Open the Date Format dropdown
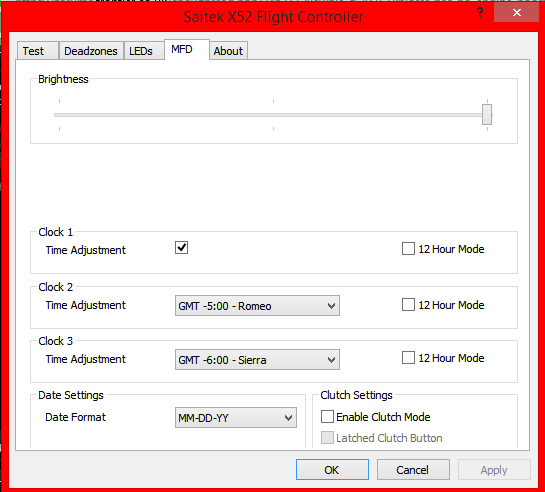Viewport: 545px width, 492px height. coord(236,418)
